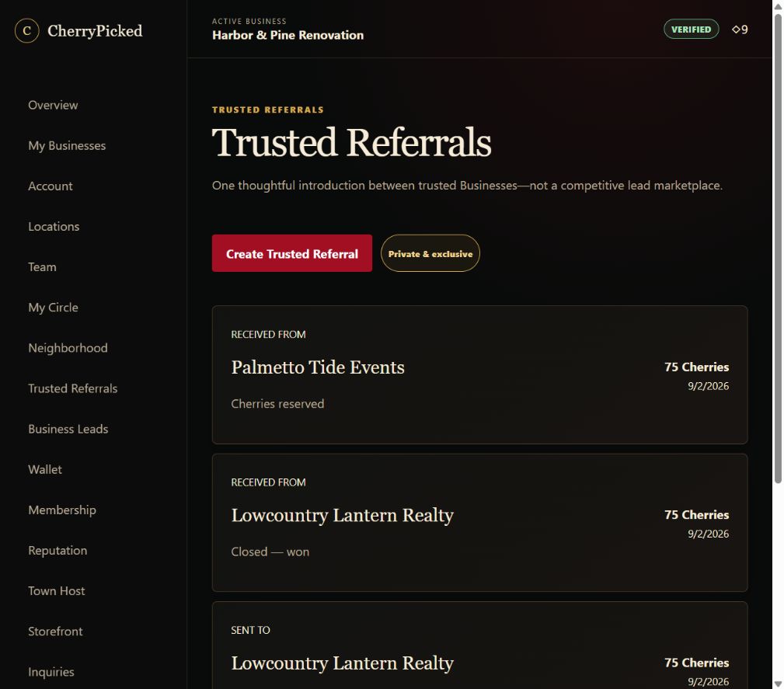The height and width of the screenshot is (689, 784).
Task: Click the scrollbar up arrow
Action: (x=778, y=5)
